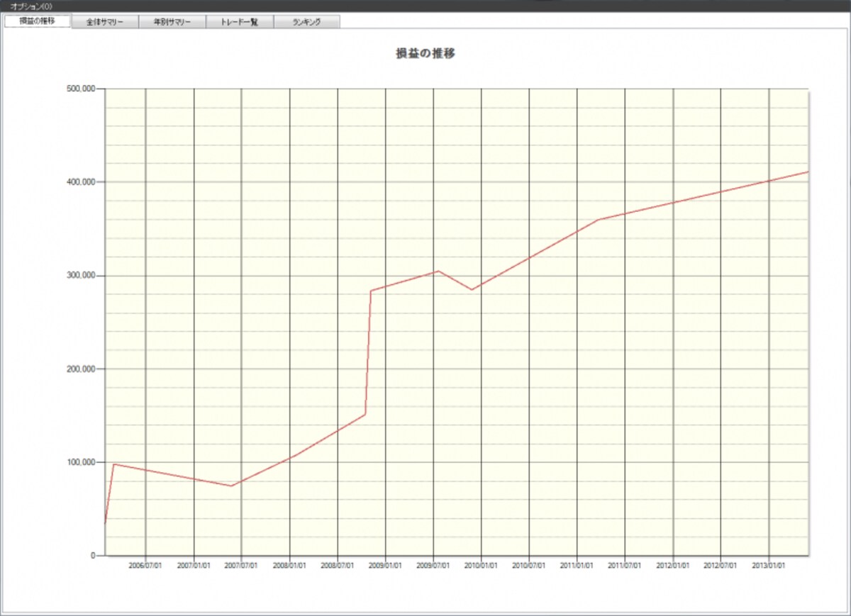Click the line's peak just after 2009/07/01

[439, 271]
